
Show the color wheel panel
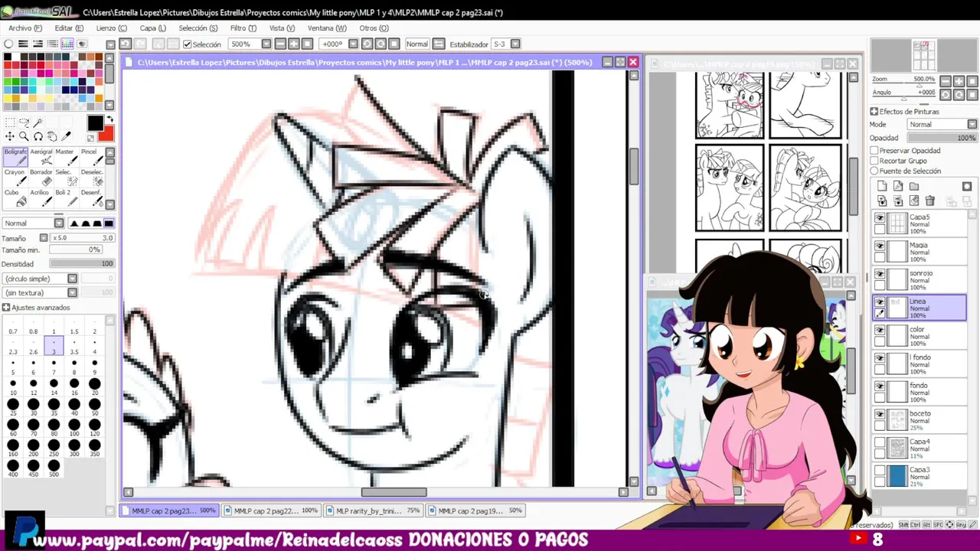[x=8, y=44]
